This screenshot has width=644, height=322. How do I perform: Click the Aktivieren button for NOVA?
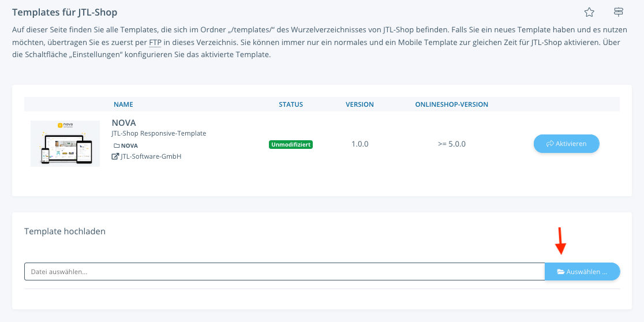click(566, 144)
